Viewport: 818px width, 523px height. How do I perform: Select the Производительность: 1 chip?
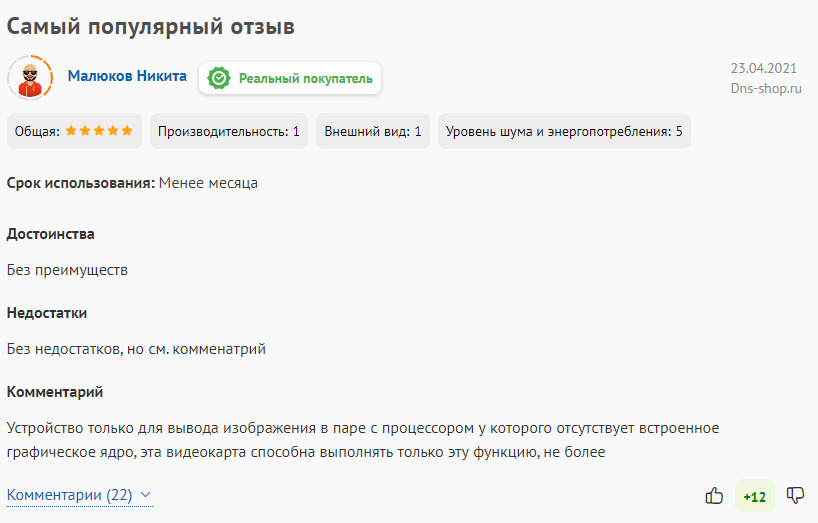[229, 131]
